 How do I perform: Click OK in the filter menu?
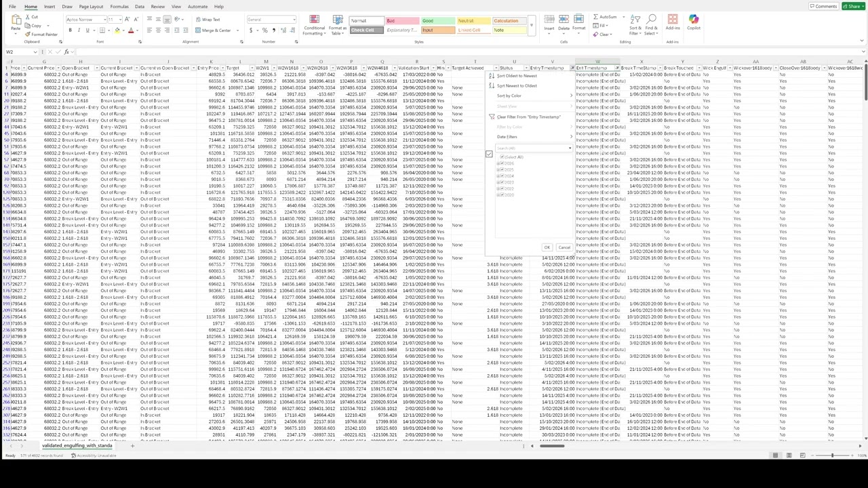coord(547,247)
